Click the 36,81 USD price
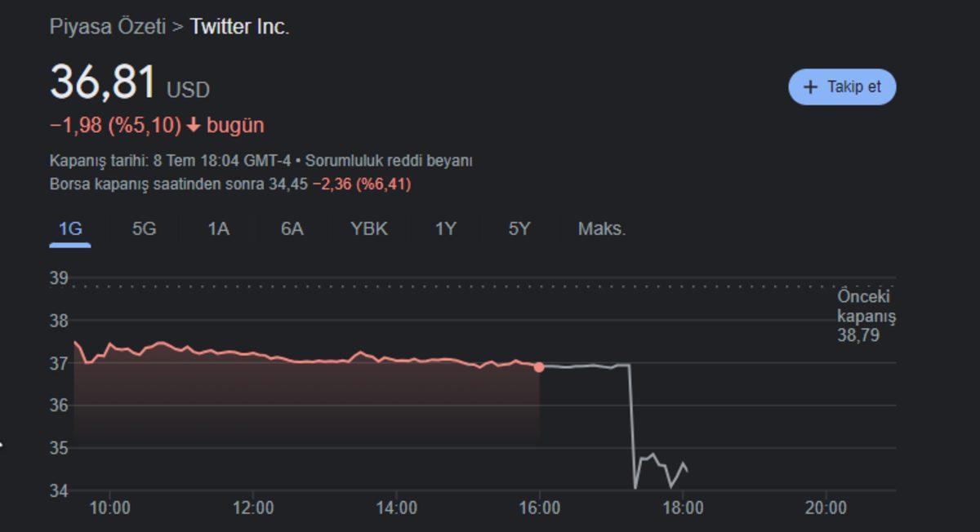 [x=129, y=83]
